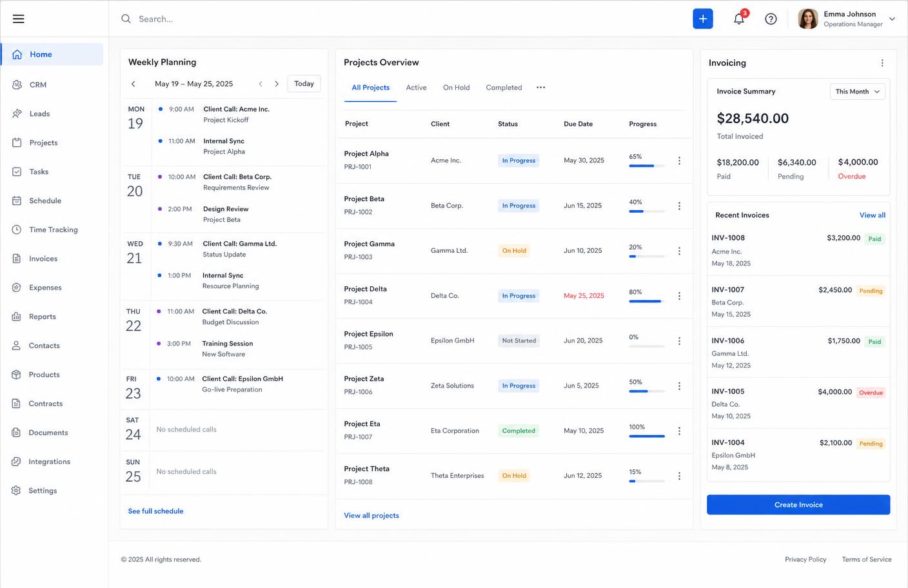Select the All Projects tab
Viewport: 908px width, 588px height.
[371, 88]
